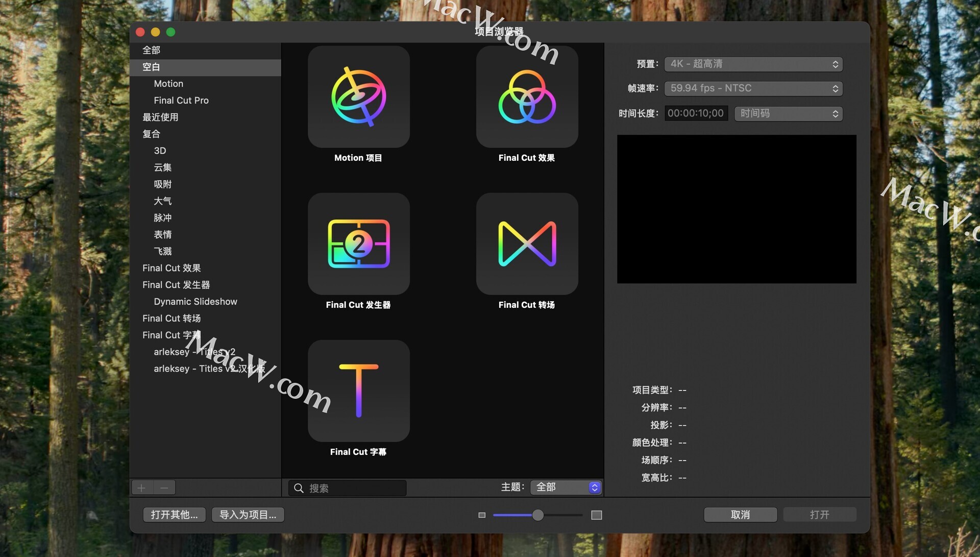Click the 取消 cancel button
Image resolution: width=980 pixels, height=557 pixels.
point(740,515)
